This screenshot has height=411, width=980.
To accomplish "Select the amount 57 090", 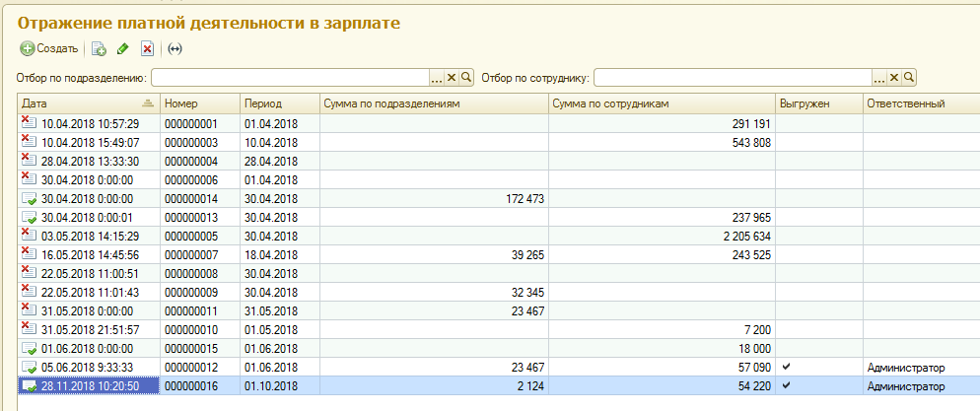I will (754, 368).
